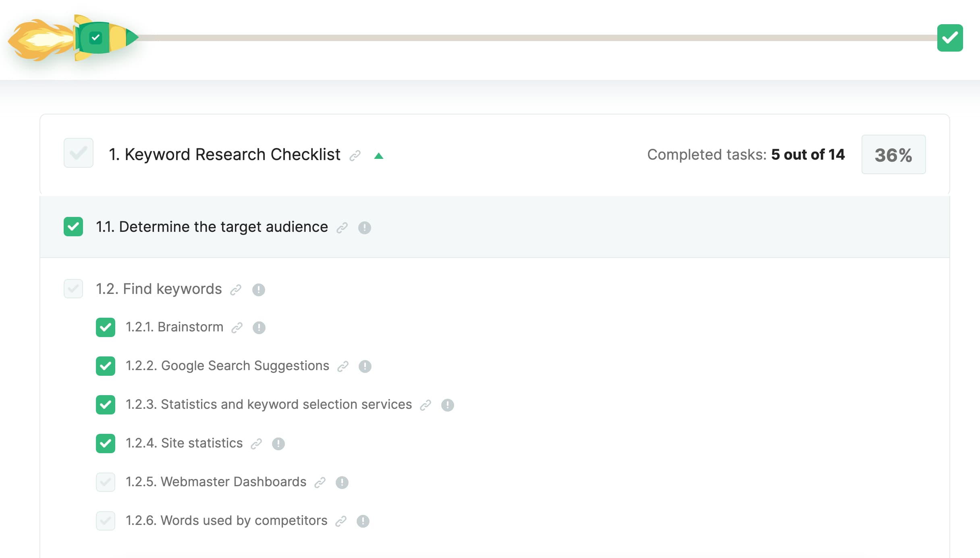Click the 36% completion badge
This screenshot has width=980, height=558.
click(893, 154)
